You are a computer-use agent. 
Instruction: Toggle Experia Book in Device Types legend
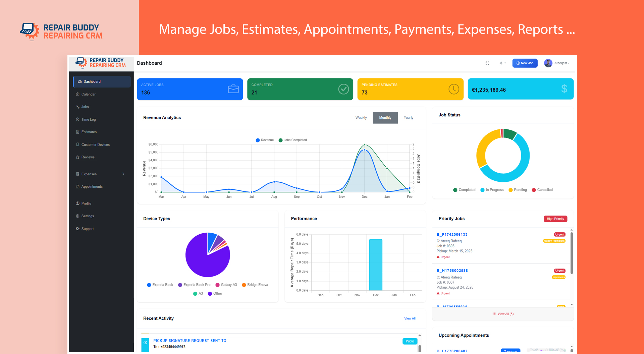pos(160,285)
